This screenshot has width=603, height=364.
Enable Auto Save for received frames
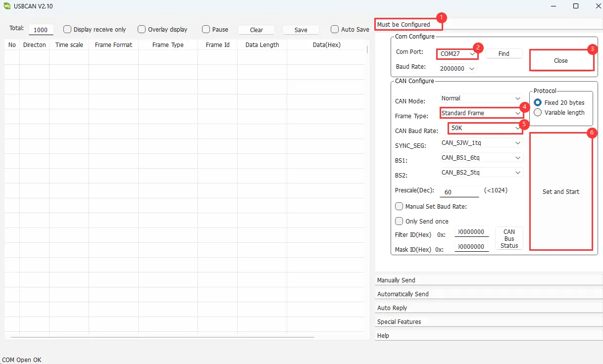(335, 29)
